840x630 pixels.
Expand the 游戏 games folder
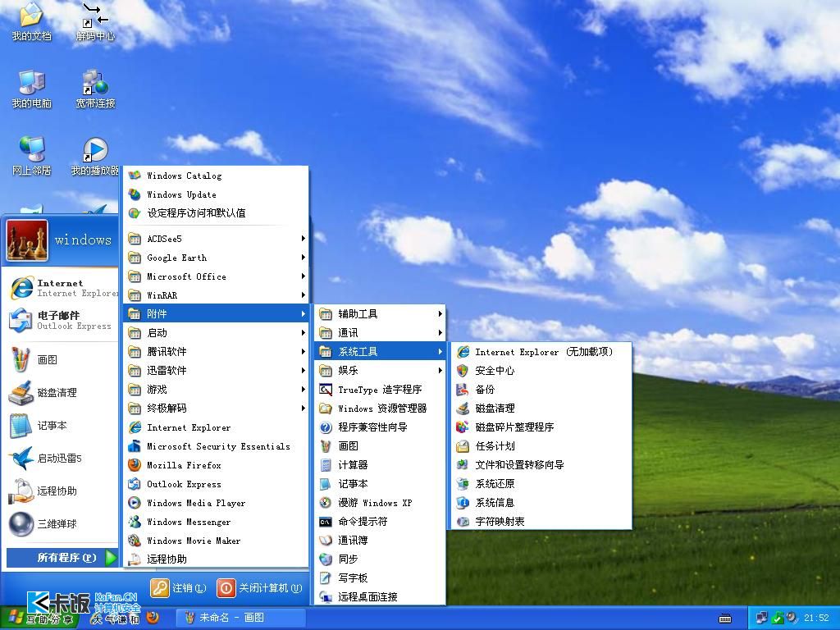pos(216,390)
